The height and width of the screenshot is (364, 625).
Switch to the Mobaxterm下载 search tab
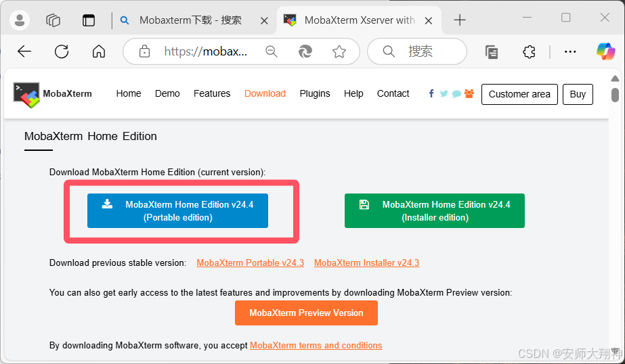190,20
